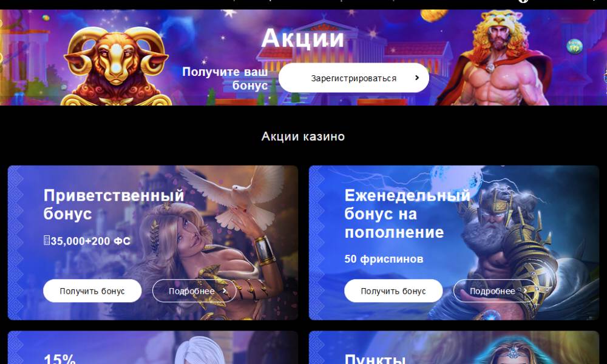607x364 pixels.
Task: Click the chevron next to welcome bonus Подробнее
Action: pos(224,291)
